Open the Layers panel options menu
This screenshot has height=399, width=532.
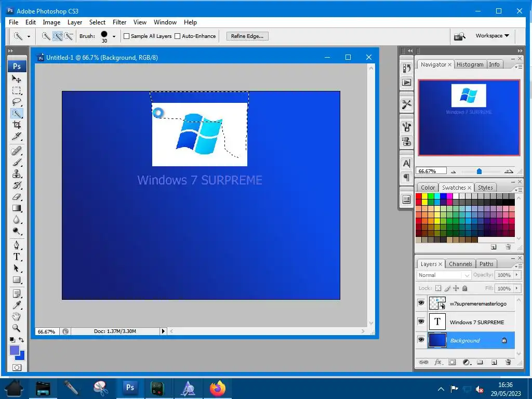click(x=518, y=265)
